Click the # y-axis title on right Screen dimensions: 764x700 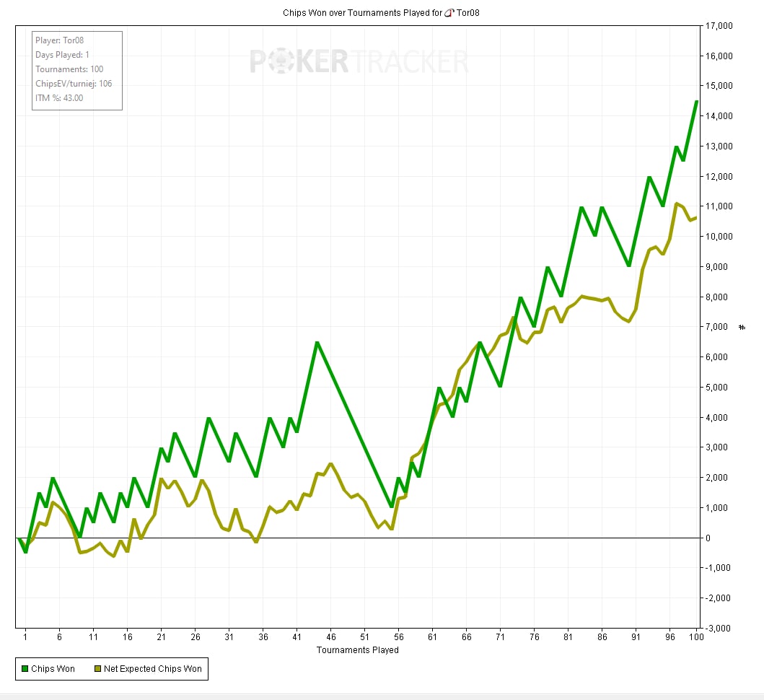(x=742, y=328)
